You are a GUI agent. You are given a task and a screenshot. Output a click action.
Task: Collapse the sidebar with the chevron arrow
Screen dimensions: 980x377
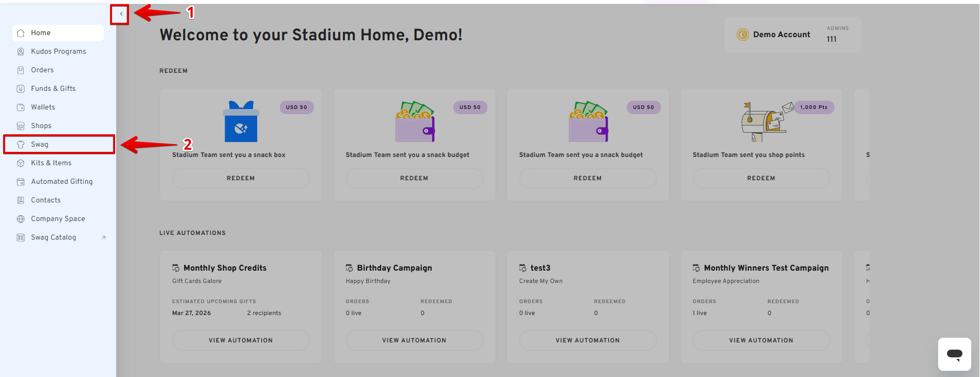pos(121,14)
